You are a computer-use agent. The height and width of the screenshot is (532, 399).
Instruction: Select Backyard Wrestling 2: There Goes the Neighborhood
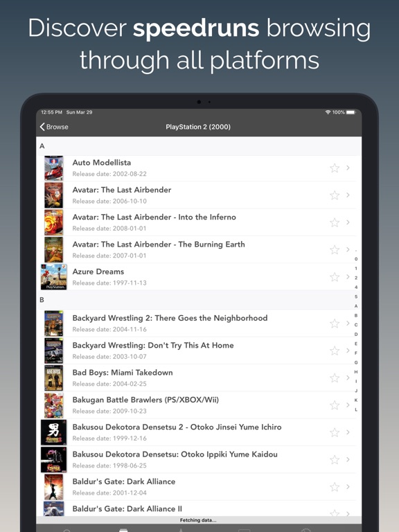click(170, 318)
